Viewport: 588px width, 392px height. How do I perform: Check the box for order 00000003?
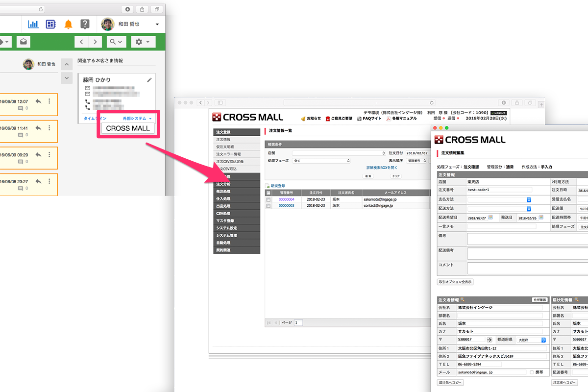(x=268, y=206)
